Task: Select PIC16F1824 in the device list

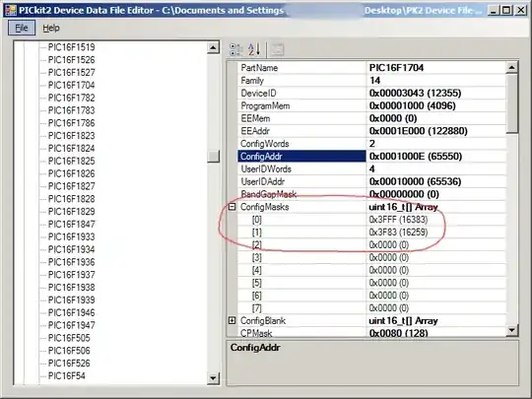Action: (x=71, y=148)
